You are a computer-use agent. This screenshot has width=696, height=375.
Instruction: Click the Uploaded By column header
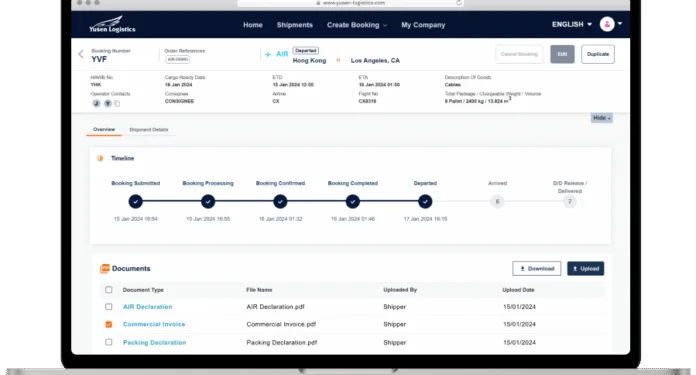400,290
